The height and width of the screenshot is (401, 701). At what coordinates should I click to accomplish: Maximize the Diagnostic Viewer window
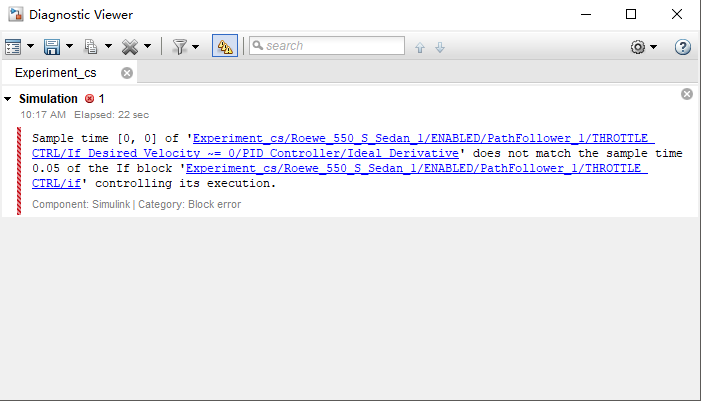coord(631,14)
